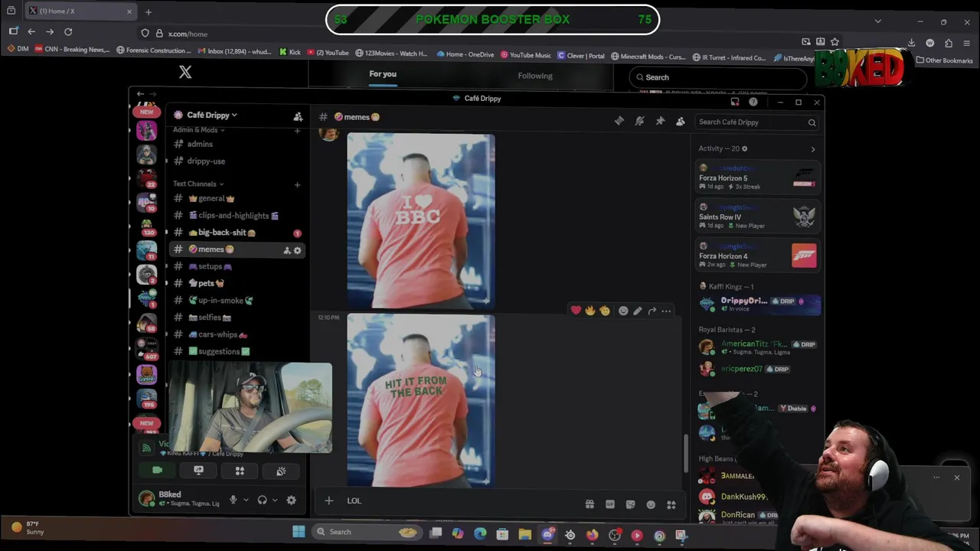Open GIF picker in message box

610,504
